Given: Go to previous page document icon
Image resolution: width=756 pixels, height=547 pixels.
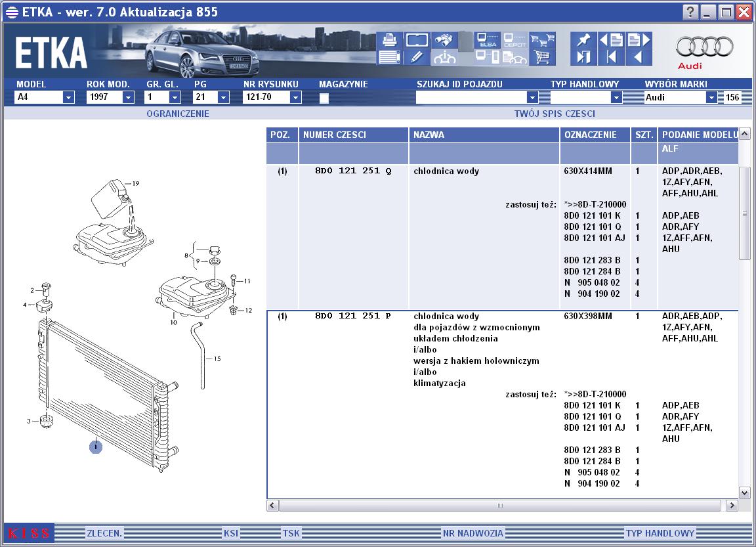Looking at the screenshot, I should click(x=612, y=40).
